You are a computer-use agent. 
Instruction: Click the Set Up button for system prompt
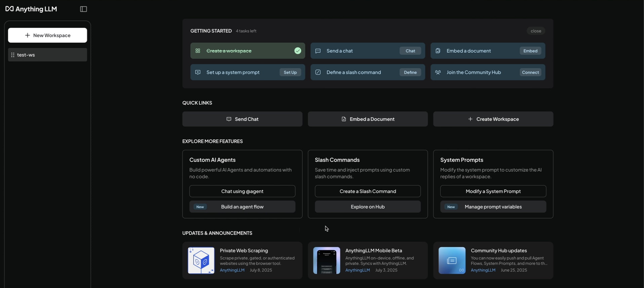point(290,72)
